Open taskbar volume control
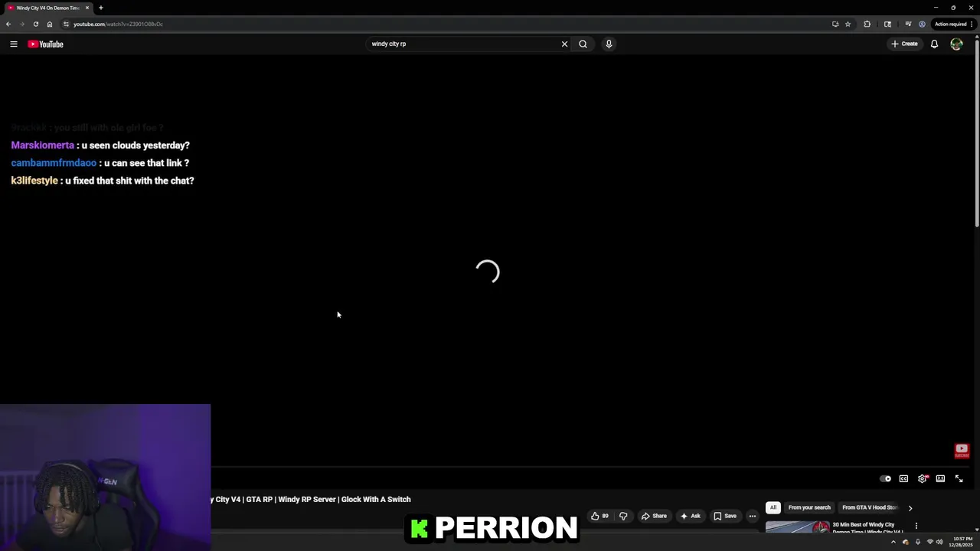The image size is (980, 551). coord(939,542)
